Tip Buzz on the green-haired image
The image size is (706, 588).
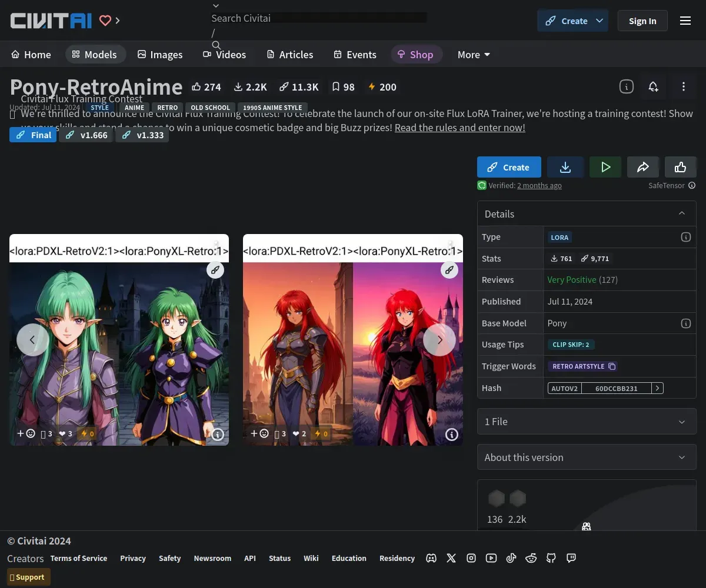87,434
